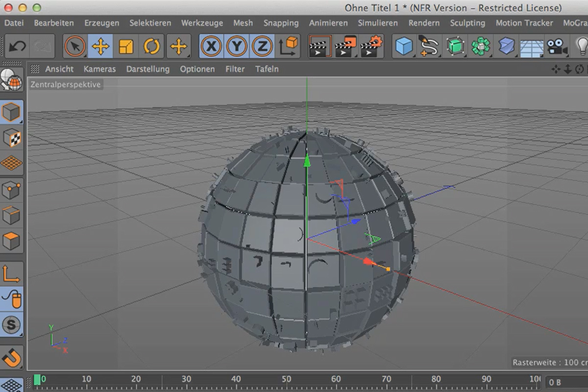
Task: Add a cube primitive object
Action: (x=405, y=47)
